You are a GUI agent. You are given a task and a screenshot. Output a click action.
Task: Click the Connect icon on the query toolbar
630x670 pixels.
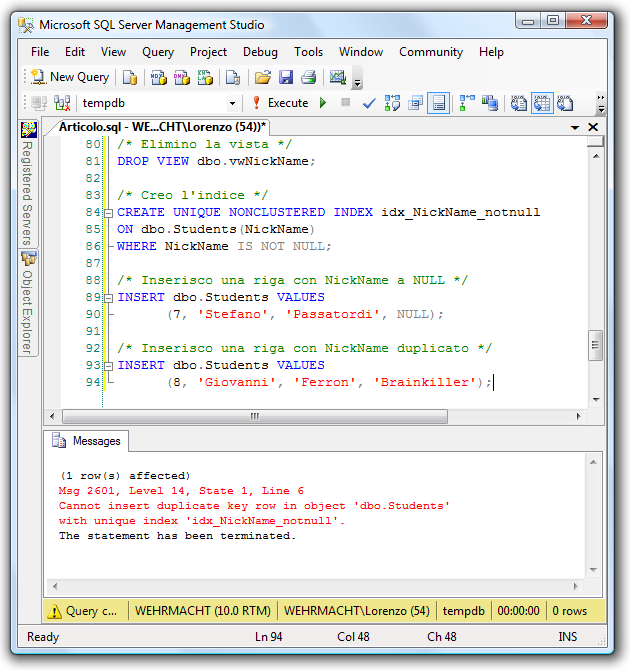click(39, 103)
